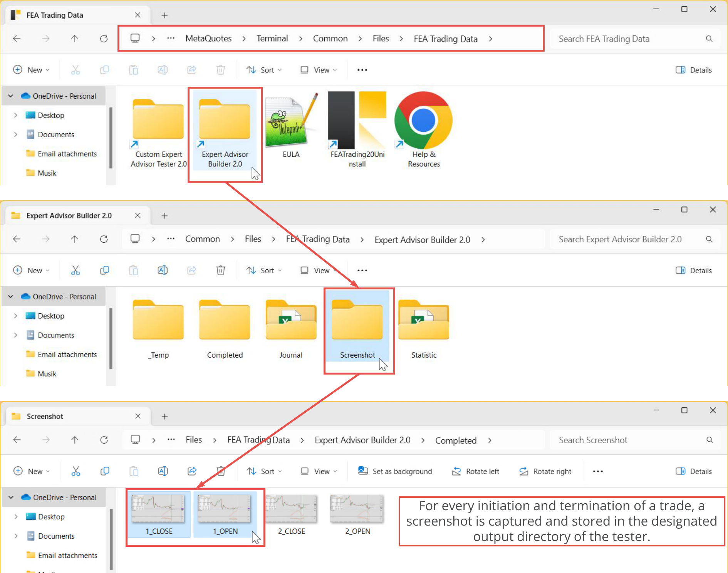Click Copy icon in Expert Advisor Builder window
The width and height of the screenshot is (728, 573).
click(x=104, y=271)
